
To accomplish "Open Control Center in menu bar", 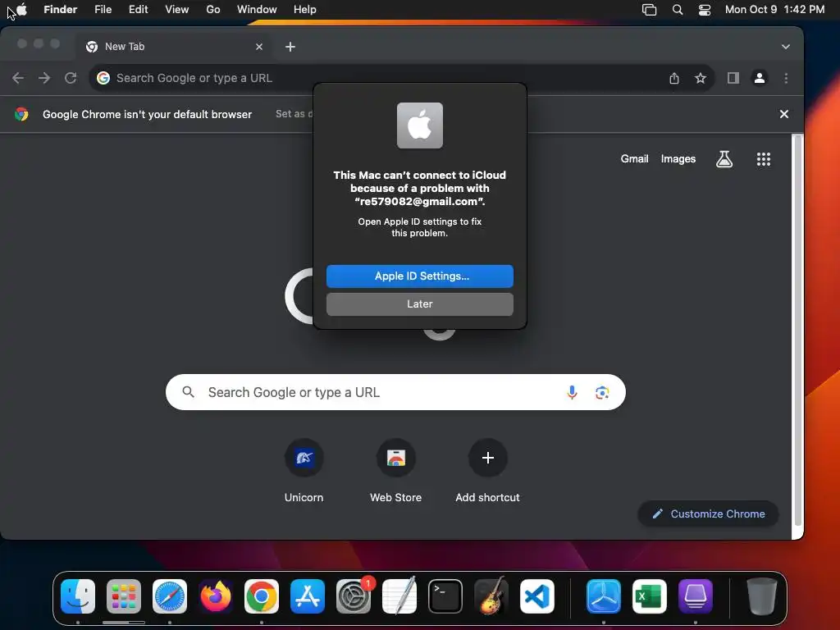I will coord(704,9).
